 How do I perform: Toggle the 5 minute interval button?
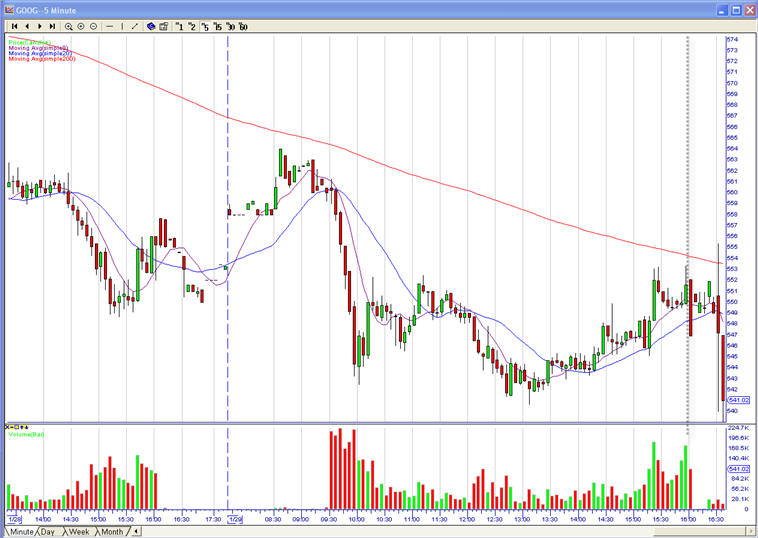[205, 26]
